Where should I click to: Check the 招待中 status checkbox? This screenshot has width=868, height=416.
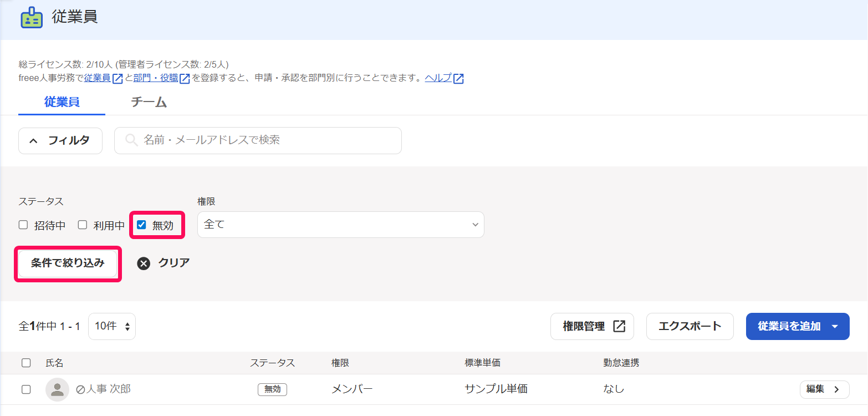tap(23, 225)
